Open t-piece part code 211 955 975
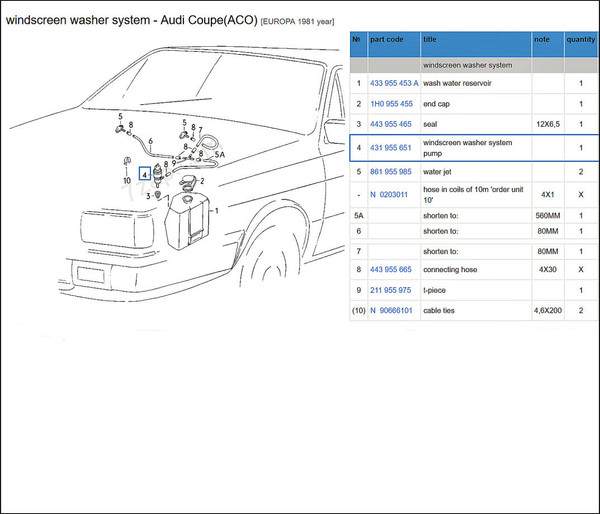This screenshot has height=514, width=600. 389,290
